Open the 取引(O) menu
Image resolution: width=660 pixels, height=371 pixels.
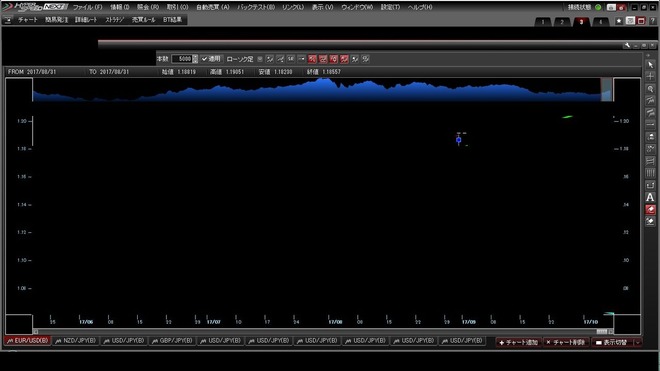(x=177, y=7)
